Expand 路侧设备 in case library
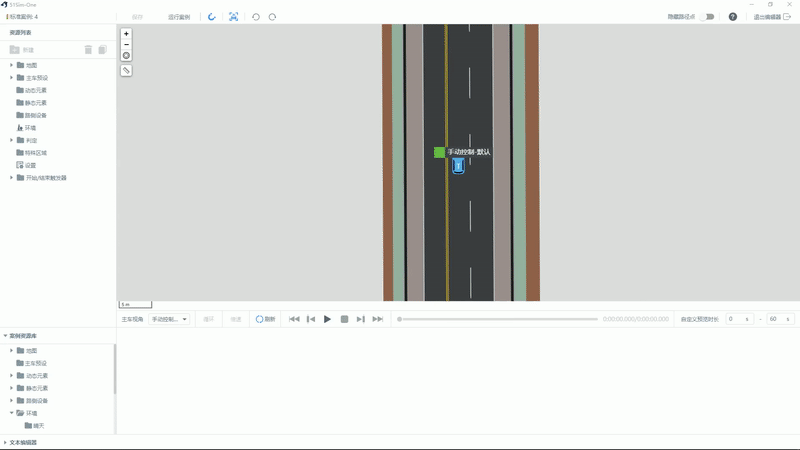This screenshot has width=800, height=450. (x=11, y=401)
